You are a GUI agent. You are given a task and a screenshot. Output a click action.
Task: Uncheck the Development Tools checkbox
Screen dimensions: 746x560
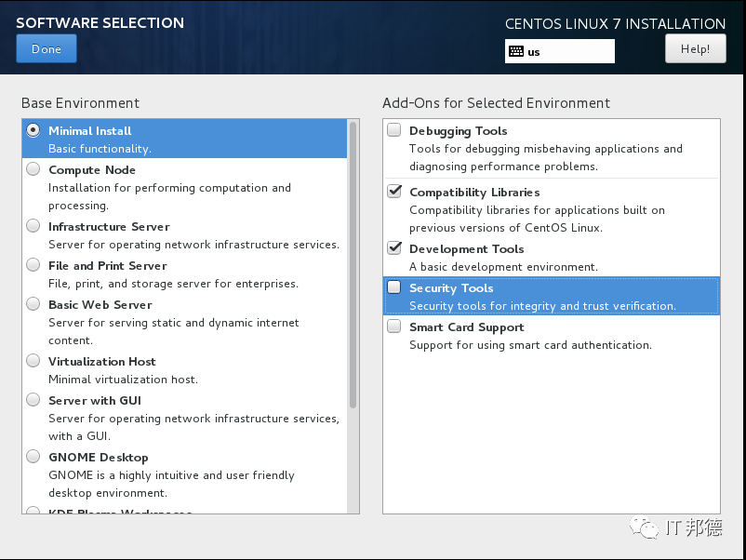[394, 247]
